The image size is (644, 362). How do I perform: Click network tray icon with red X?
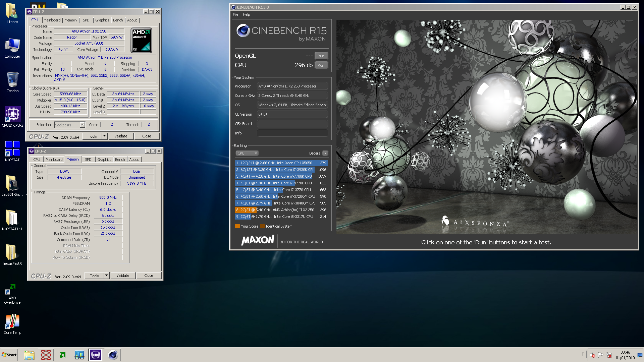coord(609,355)
